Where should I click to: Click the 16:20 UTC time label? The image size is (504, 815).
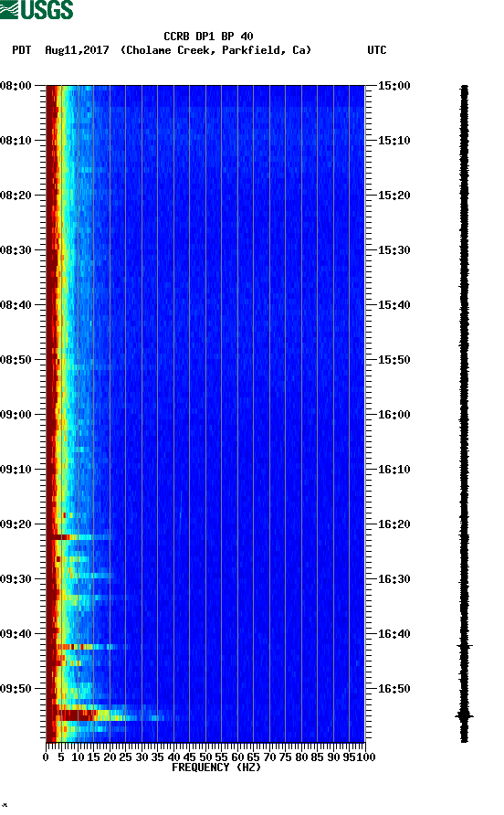tap(394, 524)
